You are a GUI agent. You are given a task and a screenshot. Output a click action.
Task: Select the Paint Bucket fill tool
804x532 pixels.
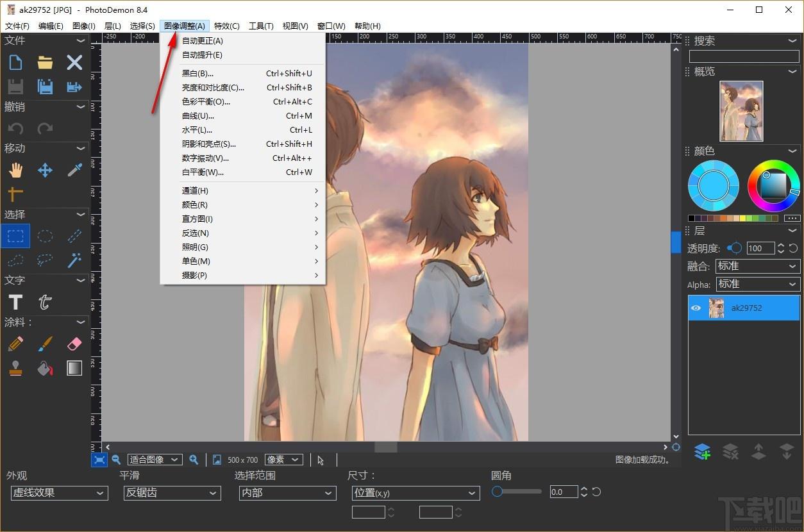pyautogui.click(x=45, y=368)
